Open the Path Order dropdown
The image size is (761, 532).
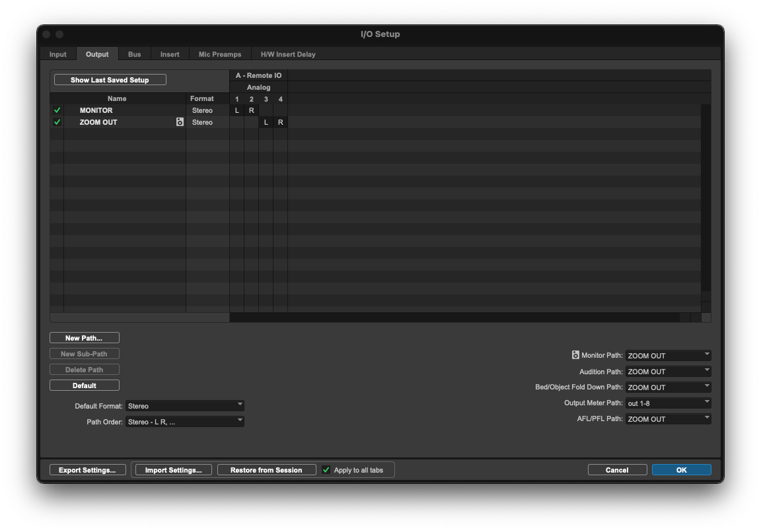pos(184,422)
